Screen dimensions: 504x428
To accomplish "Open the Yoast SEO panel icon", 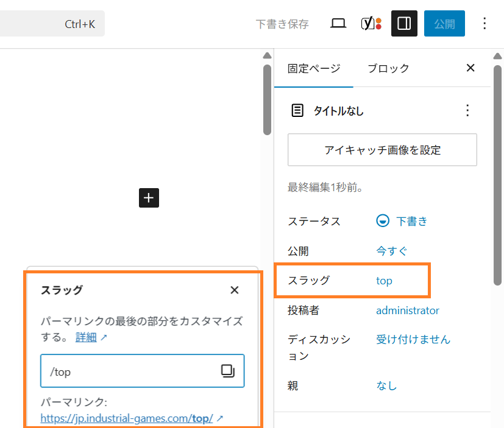I will click(371, 24).
